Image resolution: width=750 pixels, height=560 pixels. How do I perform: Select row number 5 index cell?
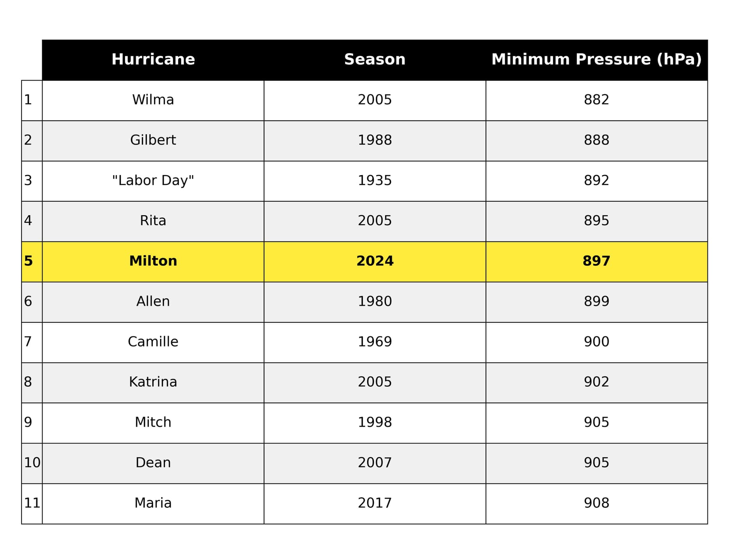click(32, 262)
